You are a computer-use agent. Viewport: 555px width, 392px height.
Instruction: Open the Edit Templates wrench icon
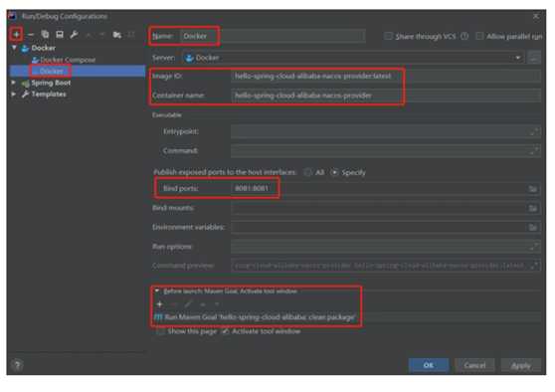74,35
